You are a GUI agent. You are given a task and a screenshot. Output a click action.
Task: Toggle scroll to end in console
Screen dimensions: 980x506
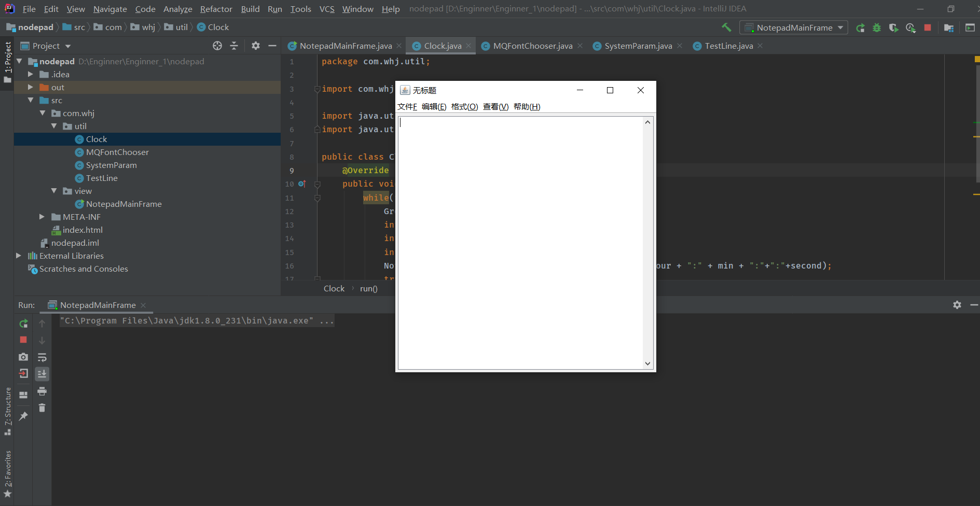tap(42, 374)
